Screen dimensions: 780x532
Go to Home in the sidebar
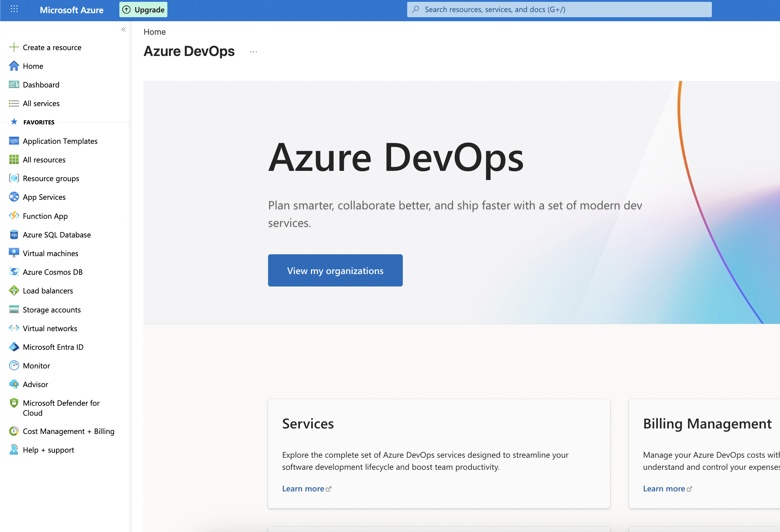point(33,66)
